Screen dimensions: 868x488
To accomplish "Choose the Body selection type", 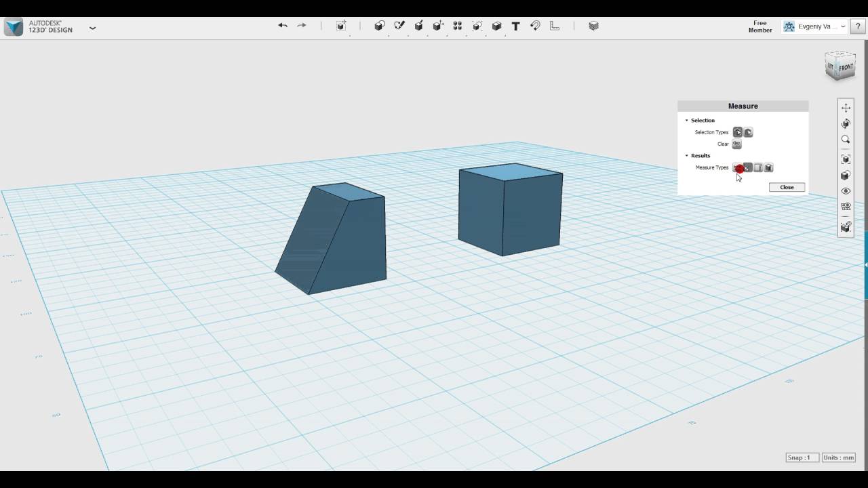I will 748,132.
